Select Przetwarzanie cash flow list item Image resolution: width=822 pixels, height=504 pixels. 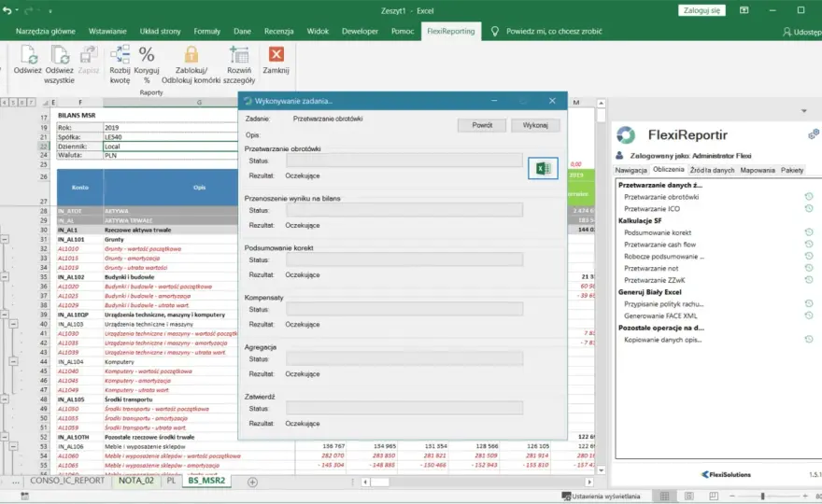(660, 245)
